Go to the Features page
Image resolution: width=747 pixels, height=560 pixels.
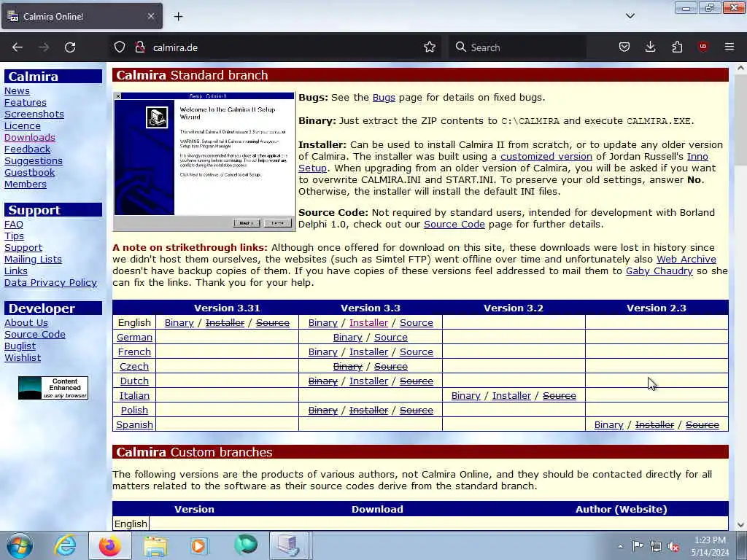click(x=26, y=102)
